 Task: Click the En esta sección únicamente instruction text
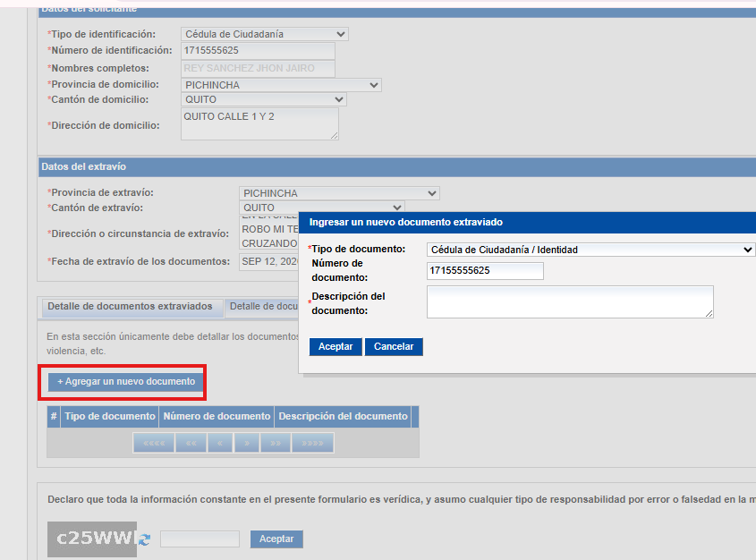tap(173, 337)
